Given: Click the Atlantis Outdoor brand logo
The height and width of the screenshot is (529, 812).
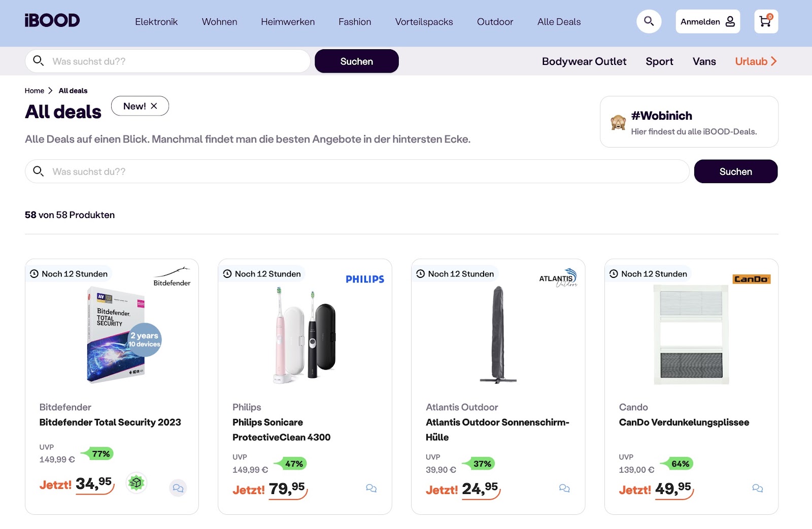Looking at the screenshot, I should pos(558,278).
